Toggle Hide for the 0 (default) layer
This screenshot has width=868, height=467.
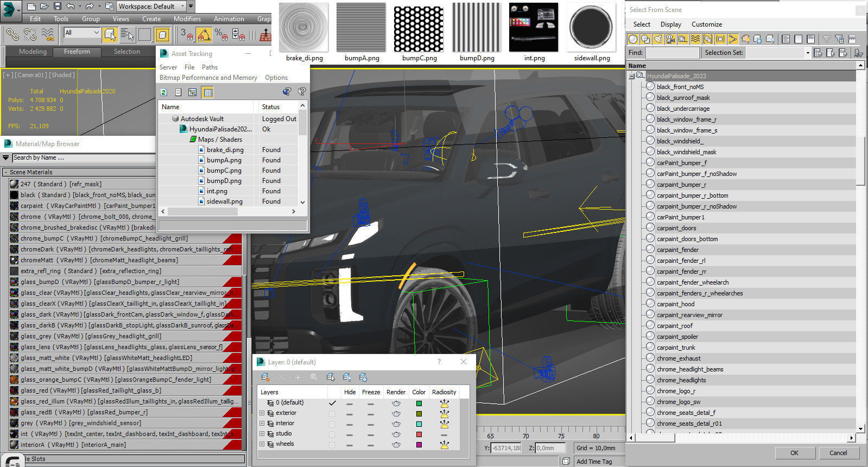[350, 404]
